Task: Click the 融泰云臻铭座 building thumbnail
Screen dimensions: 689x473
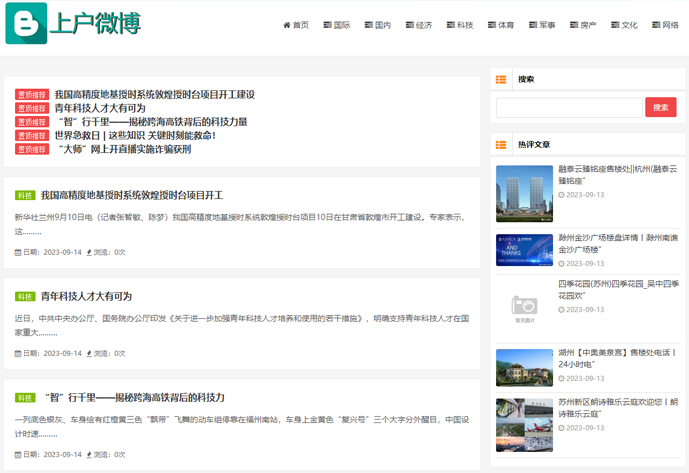Action: [x=524, y=194]
